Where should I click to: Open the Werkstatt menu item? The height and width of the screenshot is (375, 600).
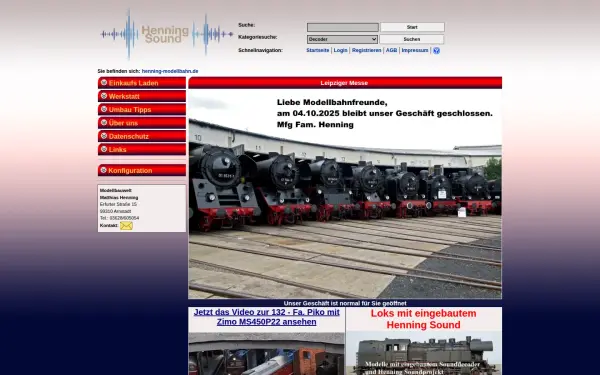pos(142,96)
